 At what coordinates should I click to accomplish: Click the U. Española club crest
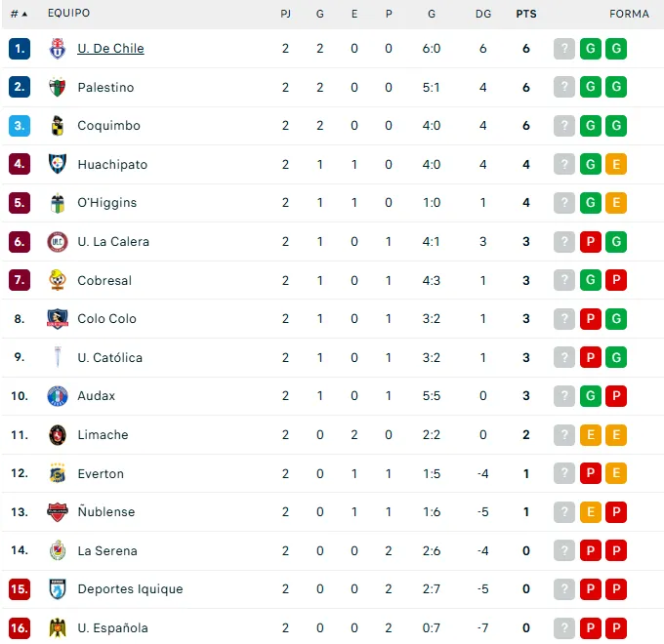[58, 628]
